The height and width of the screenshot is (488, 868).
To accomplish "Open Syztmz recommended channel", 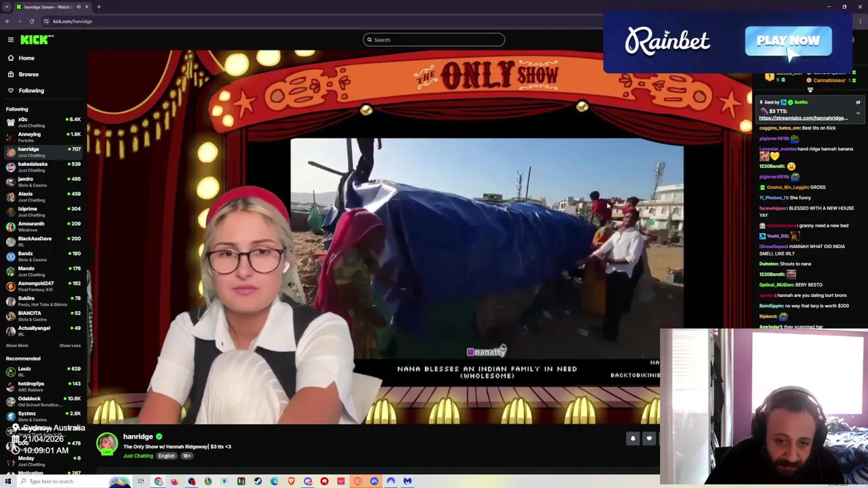I will click(x=43, y=416).
